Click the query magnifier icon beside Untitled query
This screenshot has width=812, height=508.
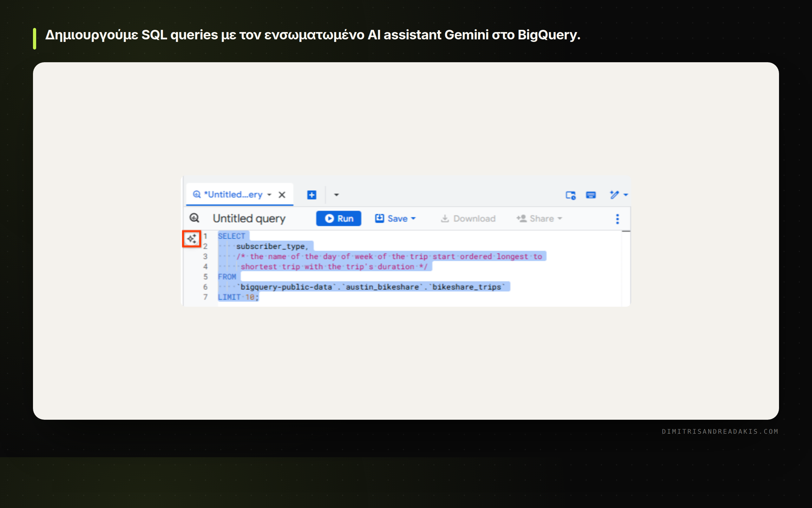coord(194,218)
